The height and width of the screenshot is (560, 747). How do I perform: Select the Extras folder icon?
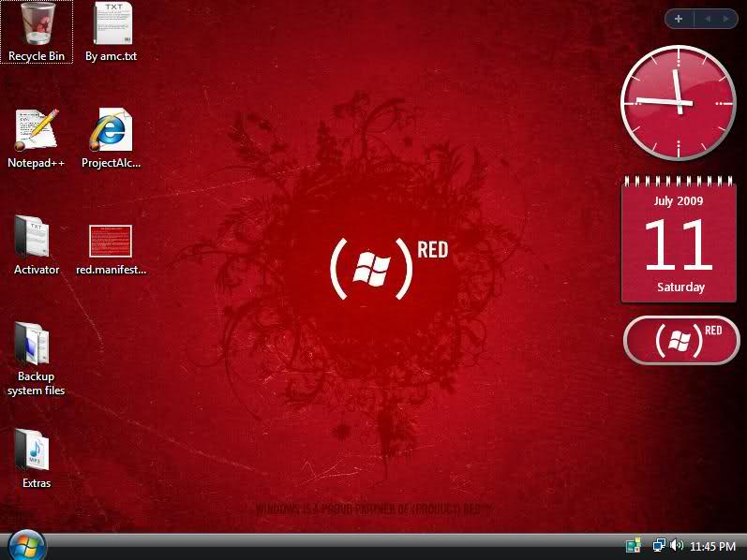pos(37,459)
